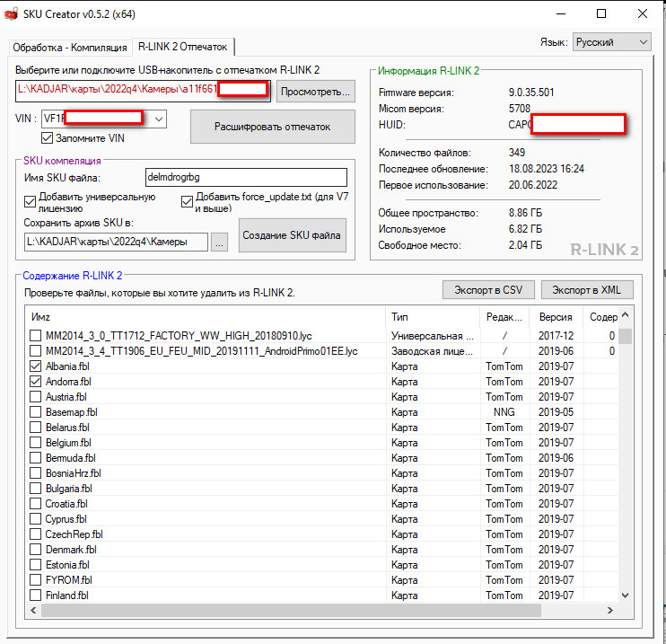Toggle the Запомните VIN checkbox
Screen dimensions: 666x644
coord(48,138)
